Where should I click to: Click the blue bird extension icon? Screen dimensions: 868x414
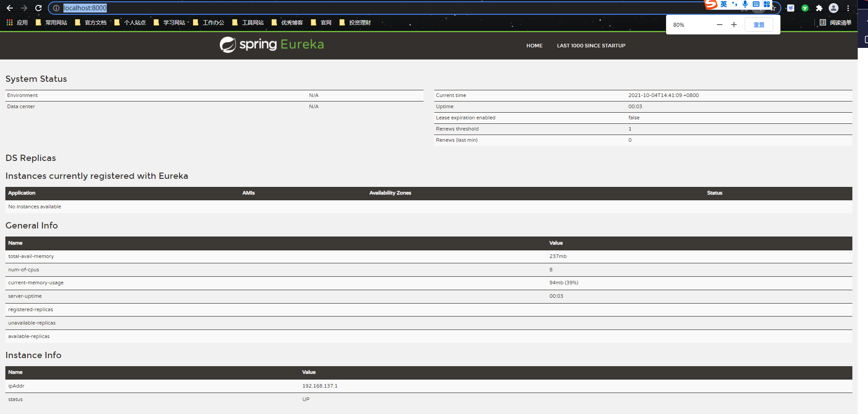pos(791,8)
